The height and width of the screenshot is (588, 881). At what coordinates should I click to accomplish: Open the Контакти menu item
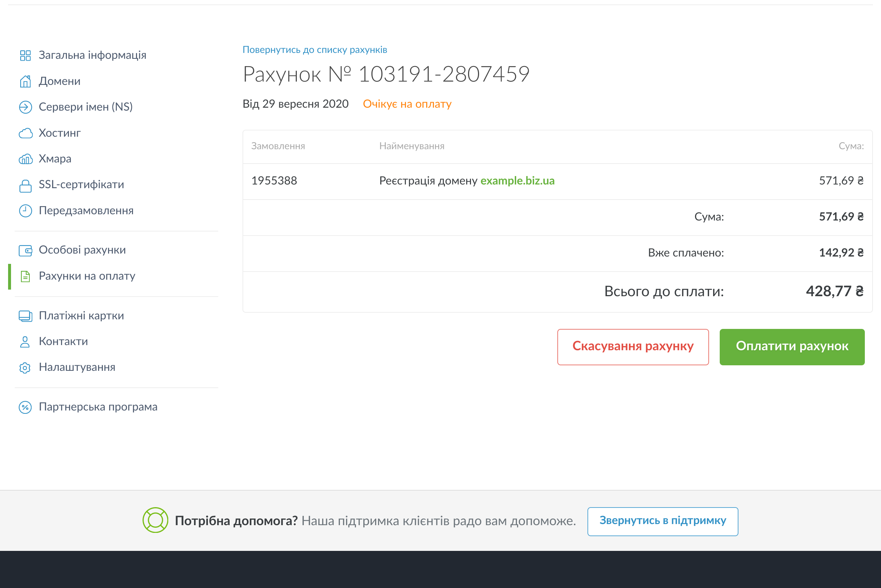(63, 342)
